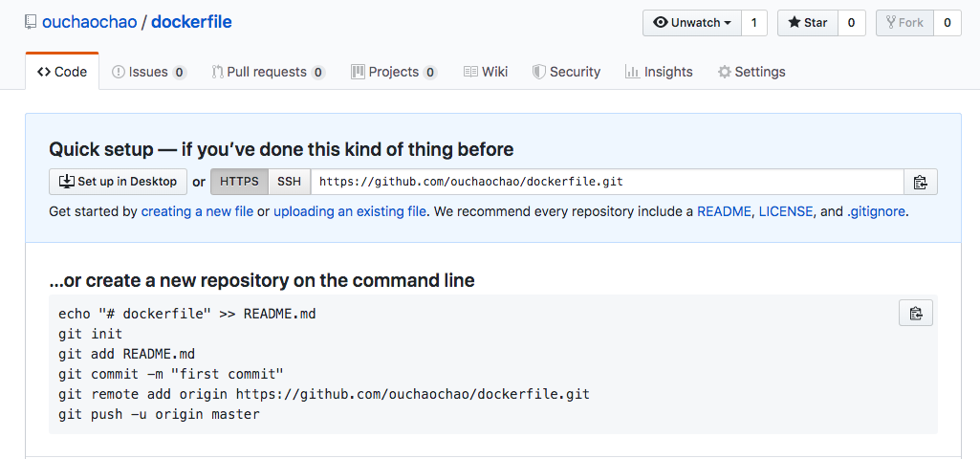Open the dockerfile repository link

pos(191,23)
